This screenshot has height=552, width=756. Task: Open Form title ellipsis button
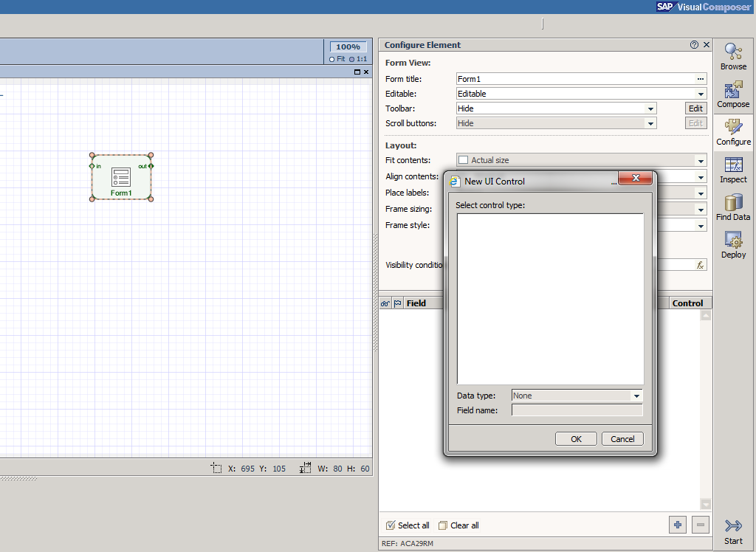(701, 78)
